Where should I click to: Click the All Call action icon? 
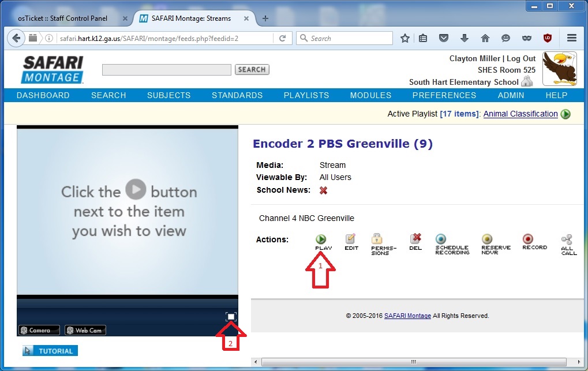point(567,239)
